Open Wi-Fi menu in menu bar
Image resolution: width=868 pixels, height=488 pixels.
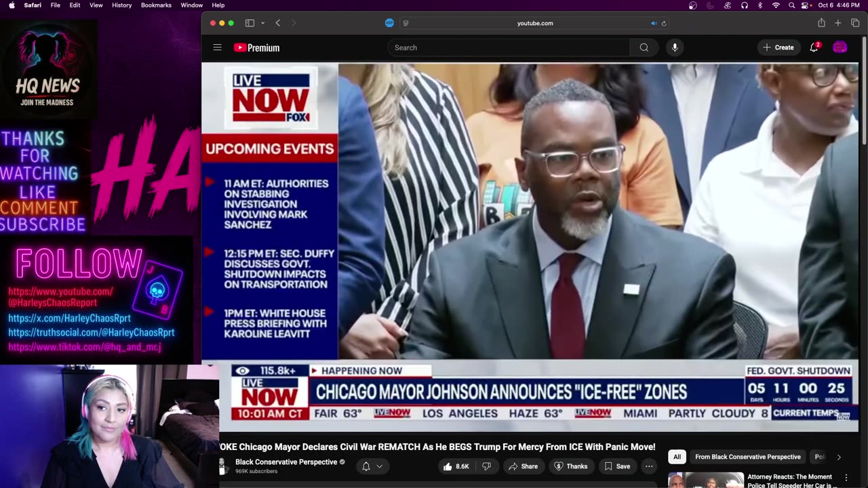[776, 5]
